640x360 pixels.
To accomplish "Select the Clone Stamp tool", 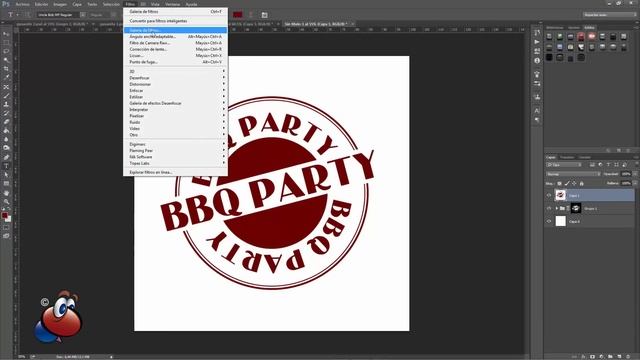I will pos(6,104).
